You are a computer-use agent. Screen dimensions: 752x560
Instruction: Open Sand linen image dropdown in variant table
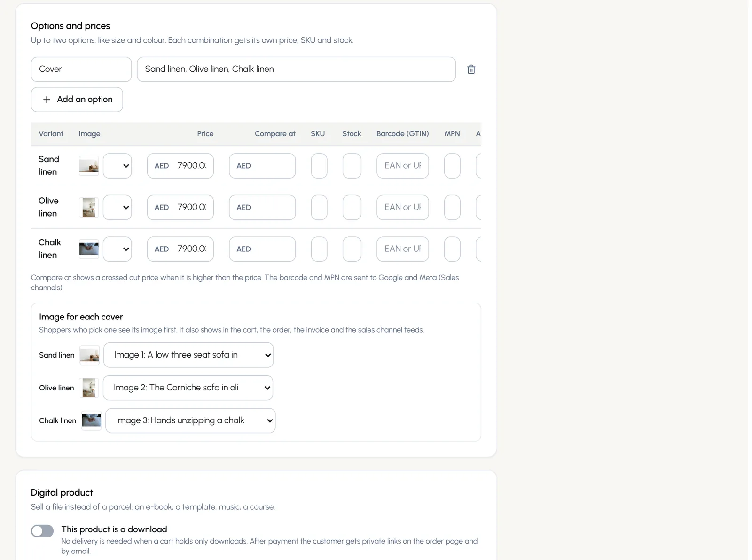(117, 166)
